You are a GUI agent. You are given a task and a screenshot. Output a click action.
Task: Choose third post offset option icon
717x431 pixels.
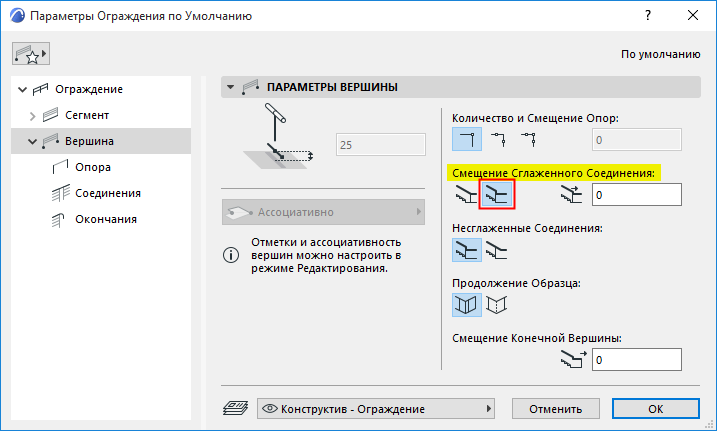(528, 138)
